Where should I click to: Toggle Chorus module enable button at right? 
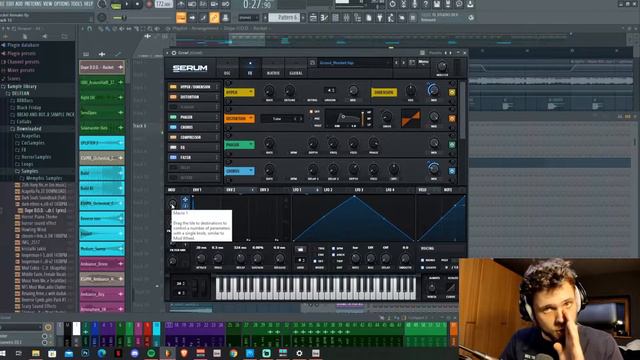(452, 171)
